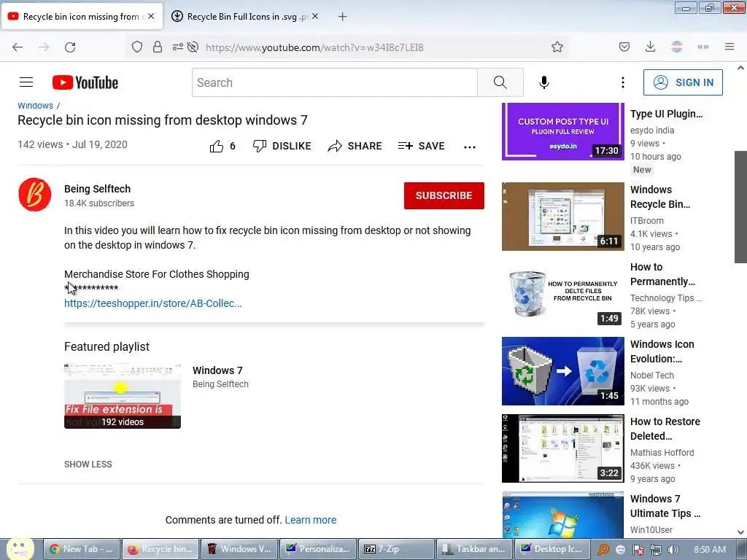Open a new browser tab
Screen dimensions: 747x560
[343, 17]
